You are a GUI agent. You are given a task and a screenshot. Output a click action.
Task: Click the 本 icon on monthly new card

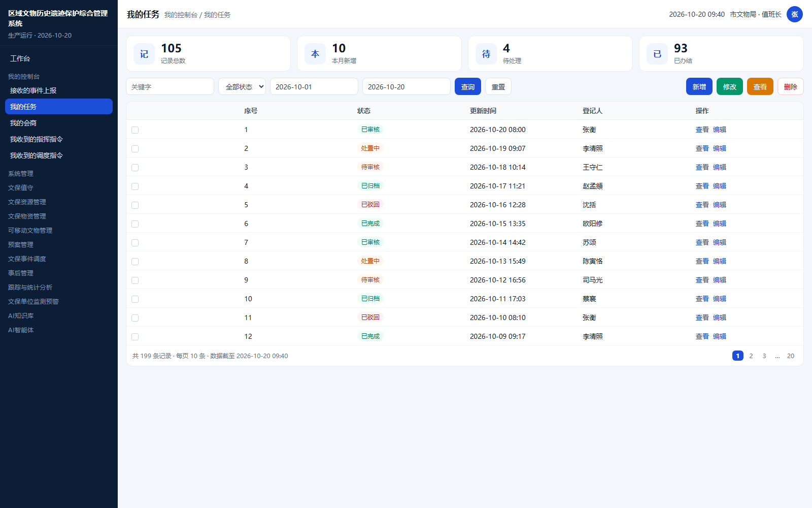[x=315, y=54]
